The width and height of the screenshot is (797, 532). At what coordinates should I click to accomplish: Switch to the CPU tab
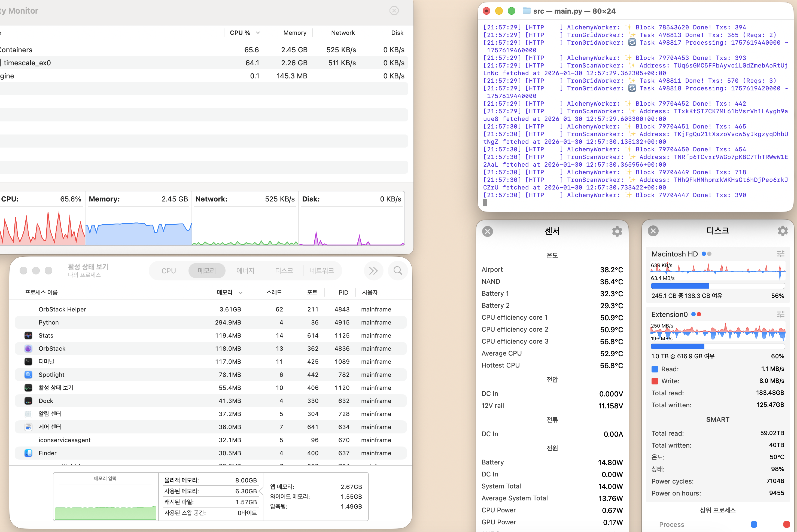(x=169, y=271)
